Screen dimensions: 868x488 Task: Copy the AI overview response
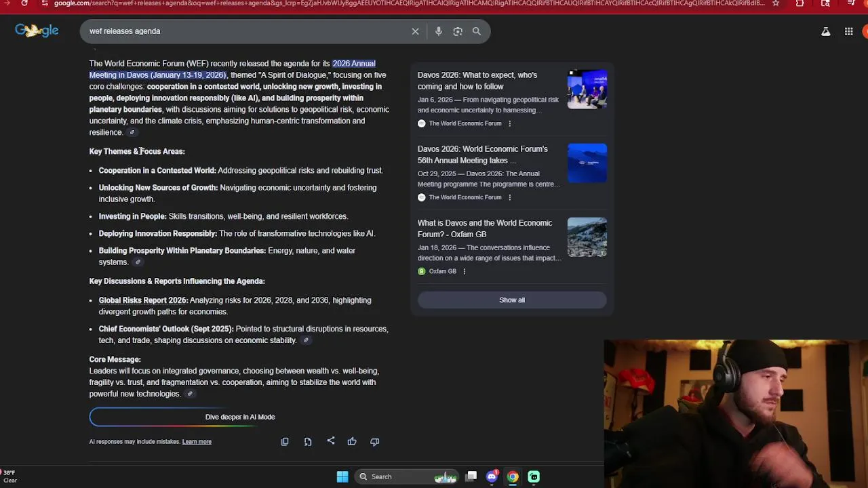(x=285, y=441)
